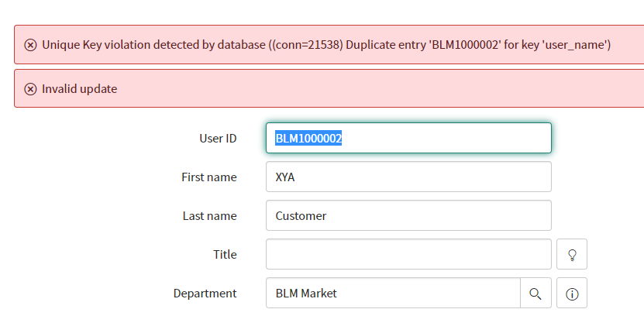Image resolution: width=644 pixels, height=316 pixels.
Task: Click the First name label
Action: pos(209,177)
